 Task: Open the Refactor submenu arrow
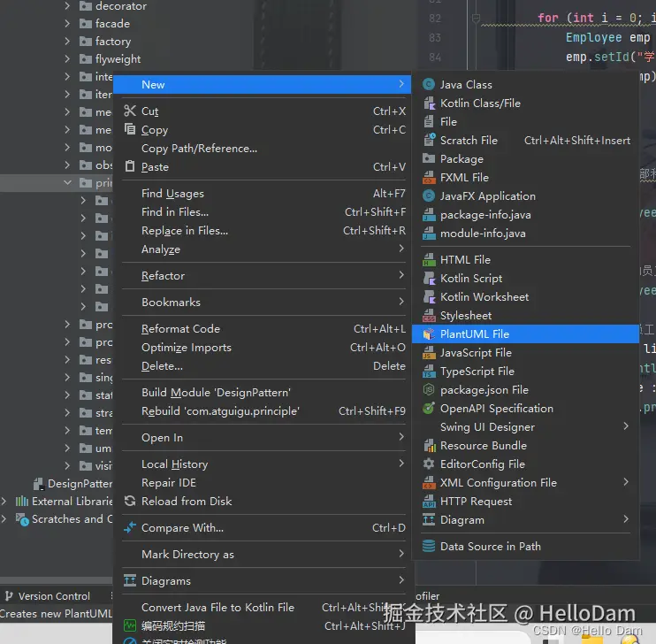(401, 275)
